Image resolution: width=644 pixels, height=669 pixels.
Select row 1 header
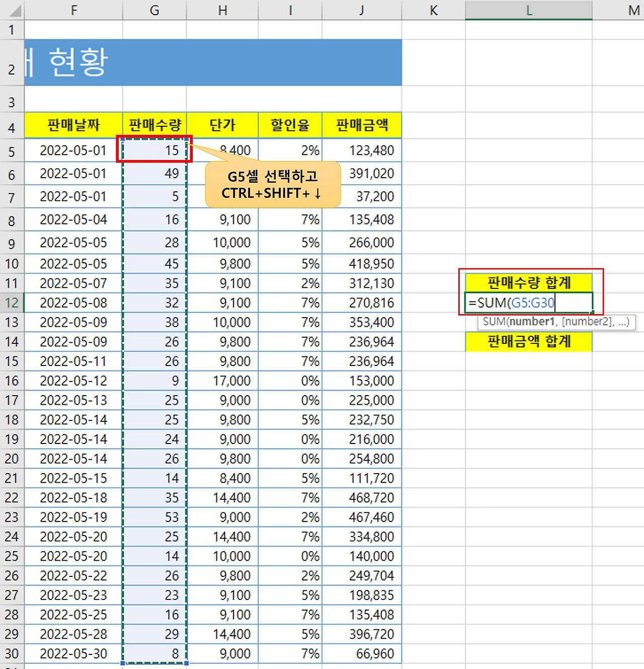coord(12,30)
